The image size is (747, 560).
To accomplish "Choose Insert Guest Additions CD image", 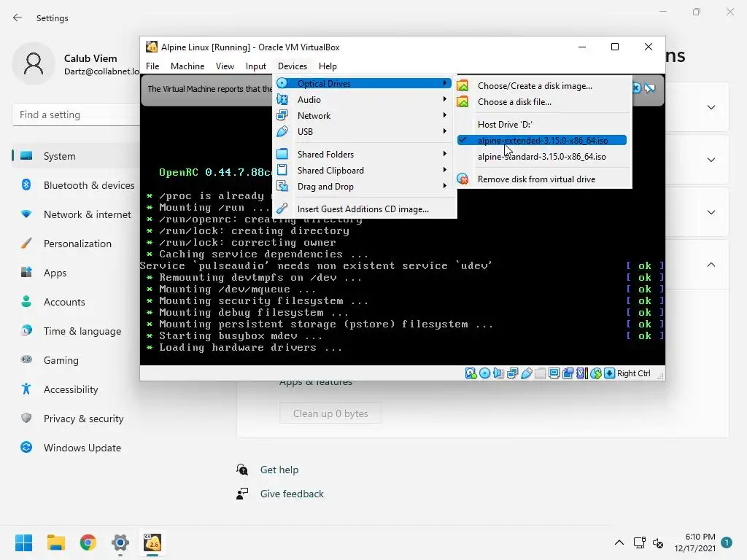I will (365, 209).
